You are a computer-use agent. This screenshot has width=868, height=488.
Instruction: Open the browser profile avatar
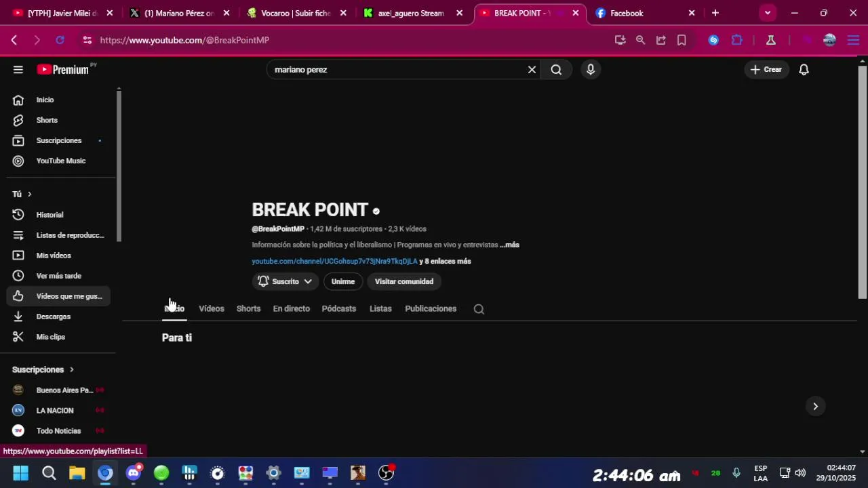click(829, 40)
